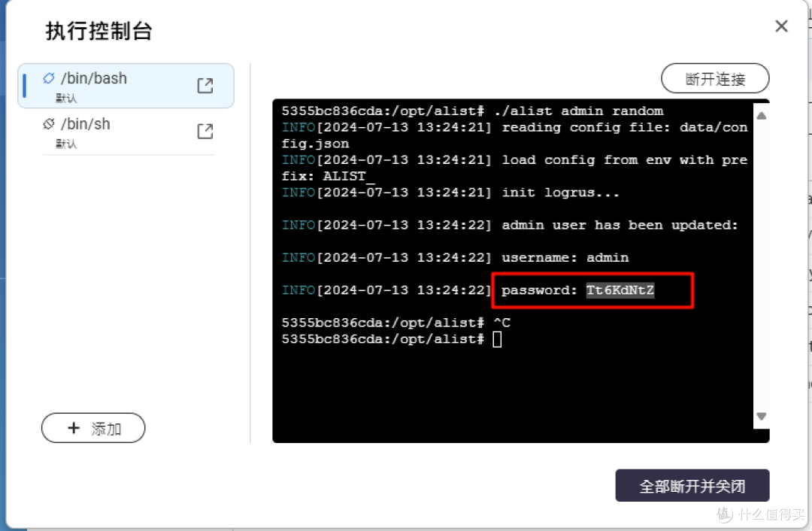Click the 添加 add button
Image resolution: width=812 pixels, height=531 pixels.
[93, 428]
